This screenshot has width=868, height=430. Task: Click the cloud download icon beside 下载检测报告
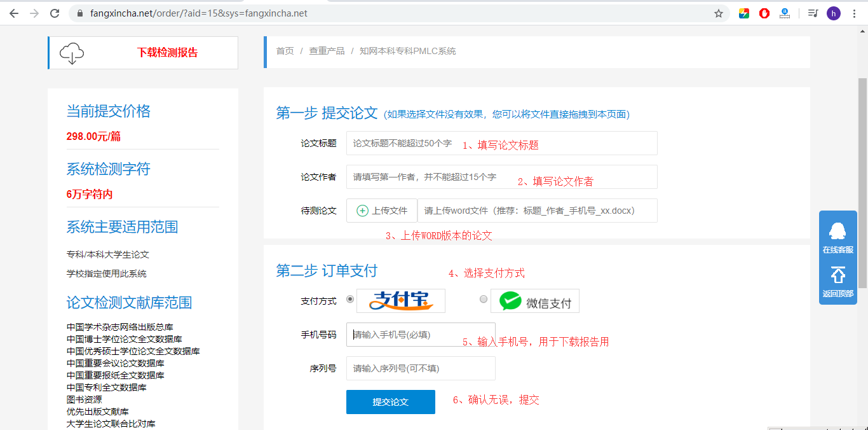pos(72,53)
